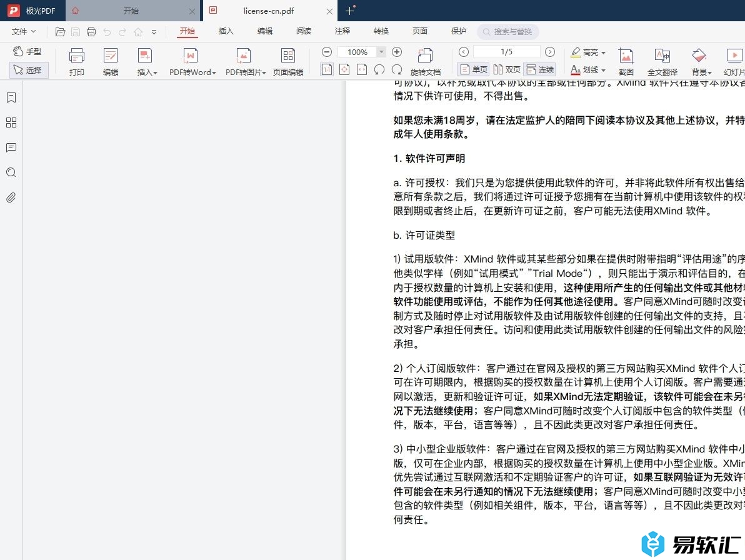This screenshot has width=745, height=560.
Task: Close the license-cn.pdf tab
Action: 329,11
